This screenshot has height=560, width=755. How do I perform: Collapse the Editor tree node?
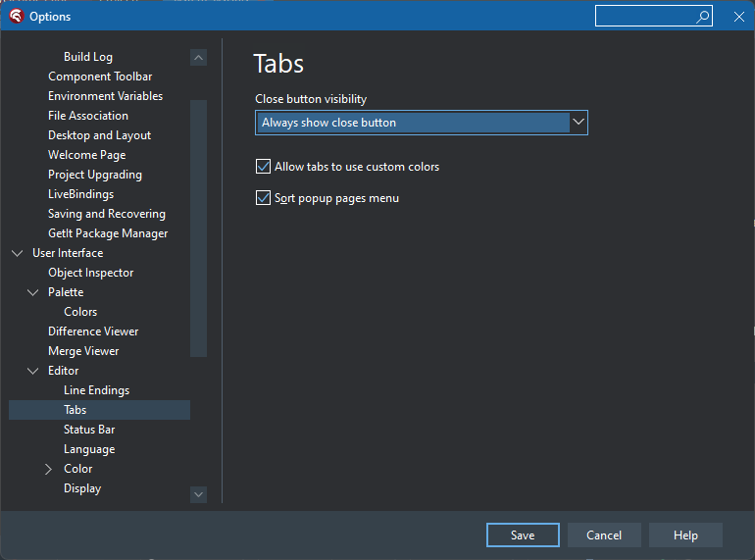click(32, 371)
